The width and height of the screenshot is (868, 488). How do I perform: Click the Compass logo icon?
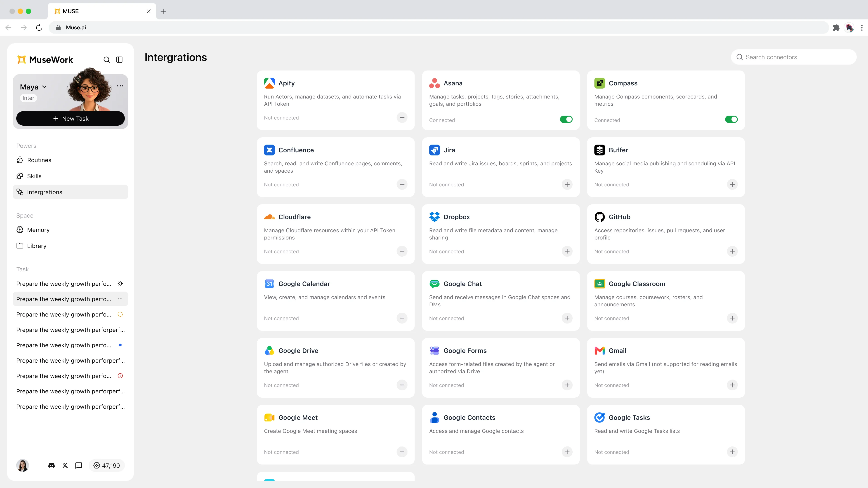[599, 83]
